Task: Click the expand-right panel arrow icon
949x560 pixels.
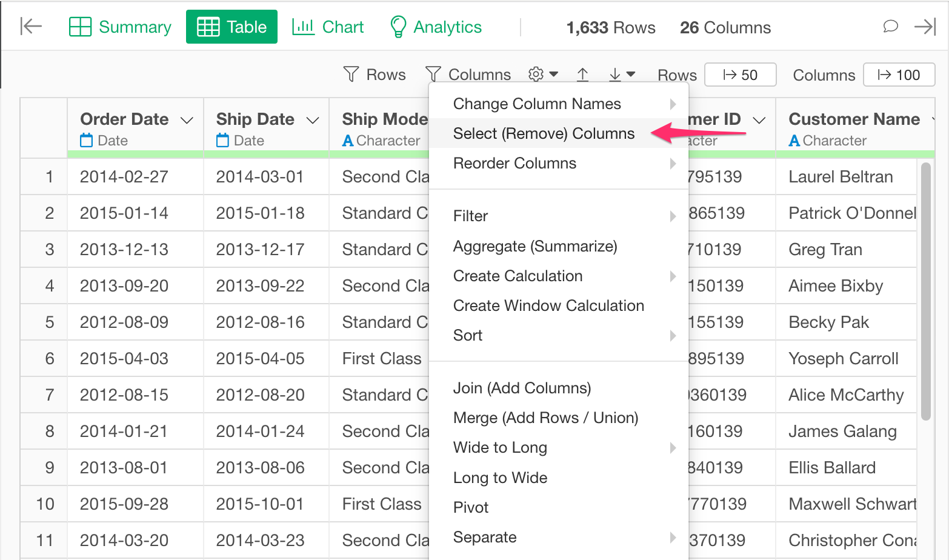Action: coord(925,27)
